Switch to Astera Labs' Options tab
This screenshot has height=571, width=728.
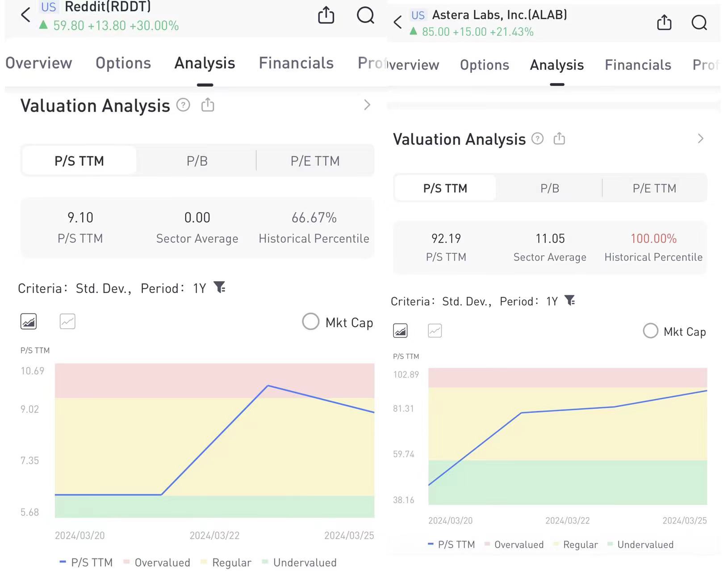485,65
